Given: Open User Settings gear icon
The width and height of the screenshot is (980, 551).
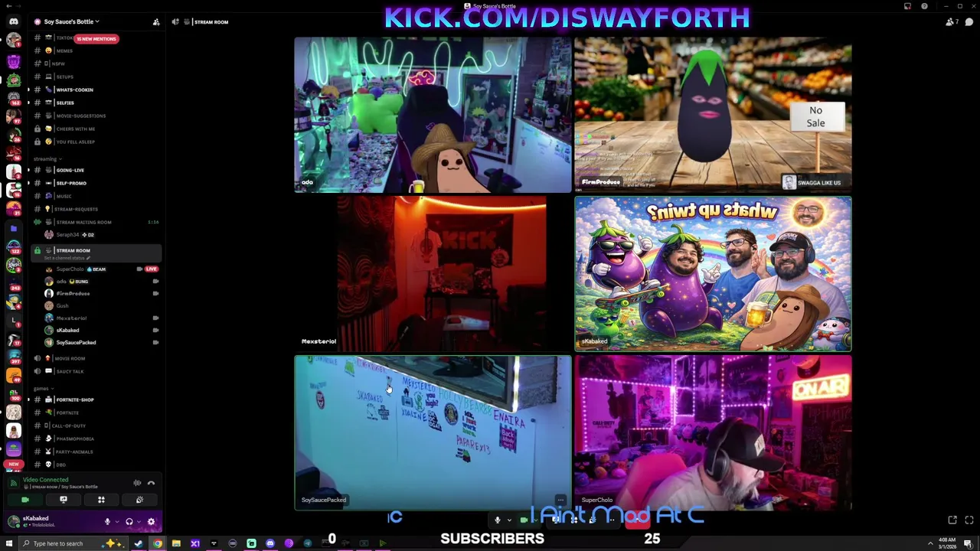Looking at the screenshot, I should click(x=151, y=522).
